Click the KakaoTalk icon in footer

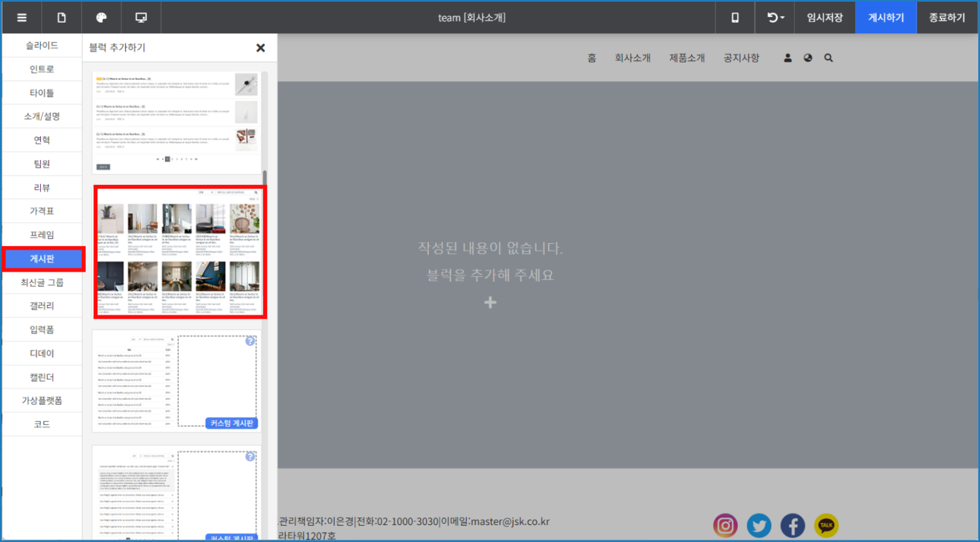click(x=826, y=526)
